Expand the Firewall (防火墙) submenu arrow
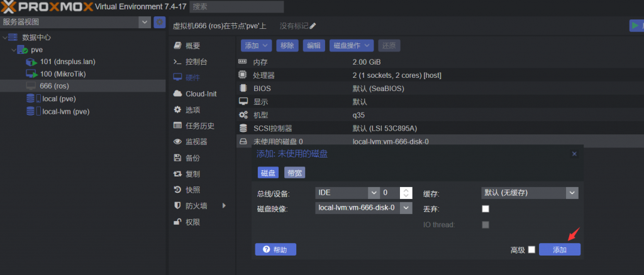 point(225,206)
